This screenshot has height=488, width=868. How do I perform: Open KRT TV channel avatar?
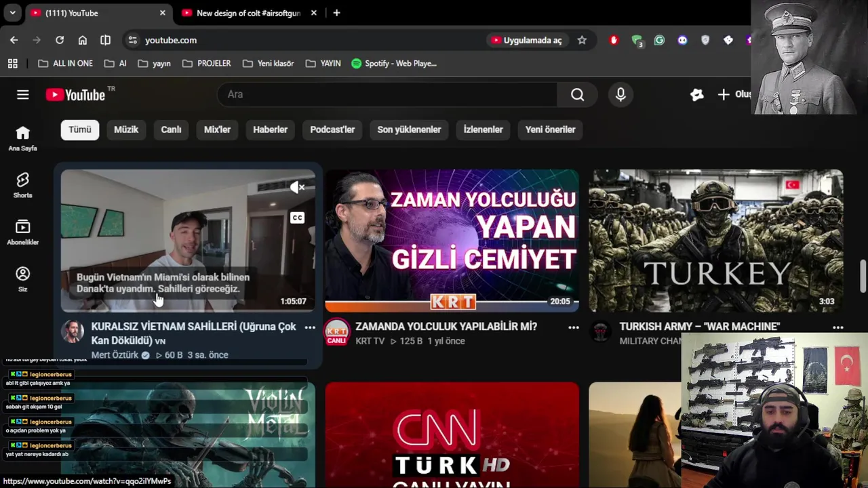336,331
